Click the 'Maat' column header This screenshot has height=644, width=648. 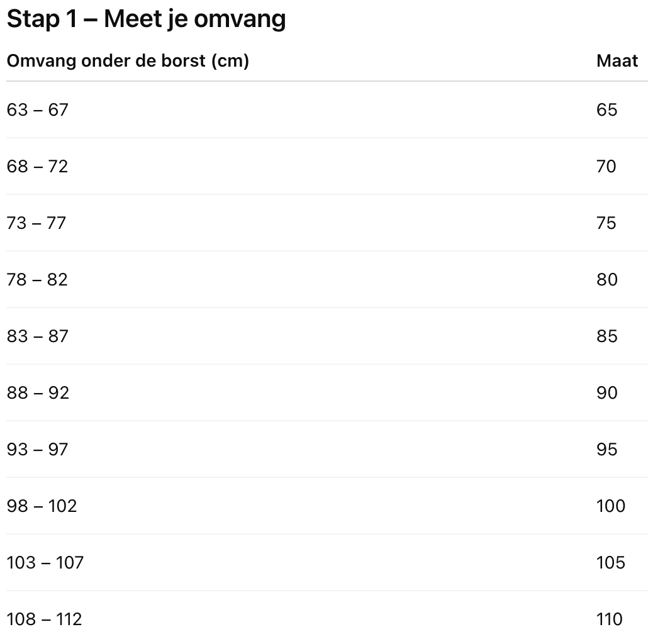tap(617, 61)
